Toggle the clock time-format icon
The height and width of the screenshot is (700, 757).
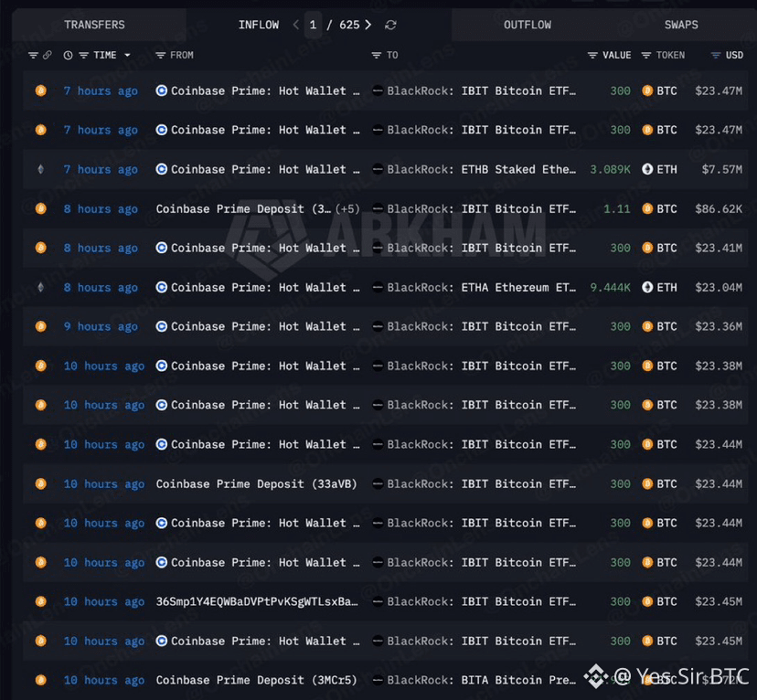(68, 56)
